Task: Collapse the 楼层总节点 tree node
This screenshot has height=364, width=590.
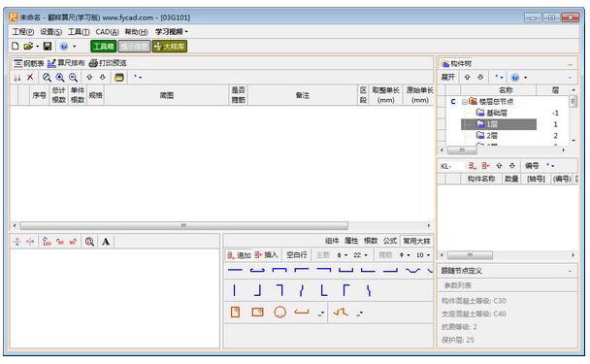Action: 464,102
